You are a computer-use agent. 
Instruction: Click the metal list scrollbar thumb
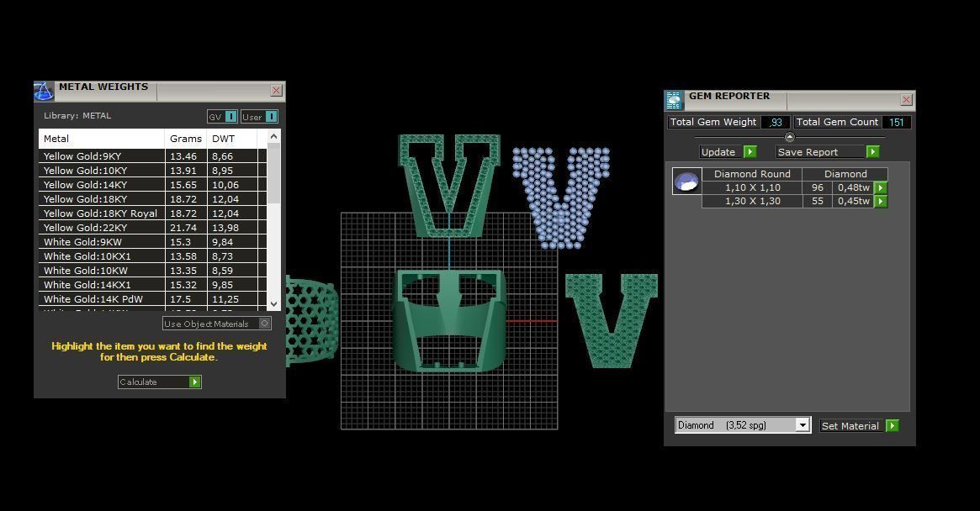273,174
